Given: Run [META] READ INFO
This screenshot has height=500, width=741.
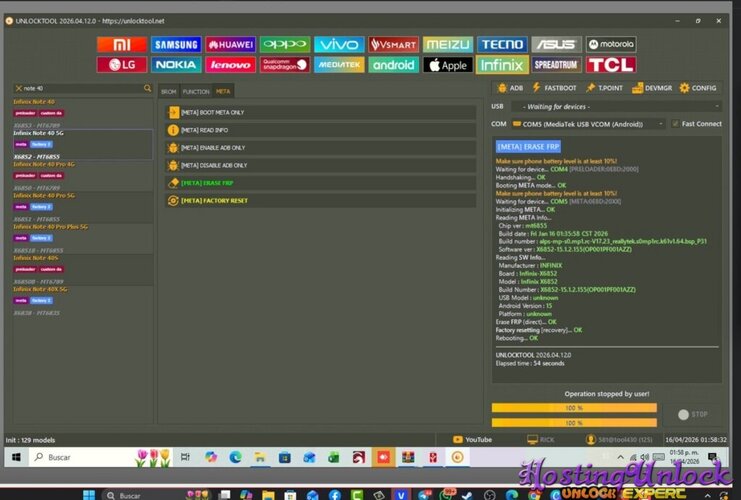Looking at the screenshot, I should pos(321,130).
